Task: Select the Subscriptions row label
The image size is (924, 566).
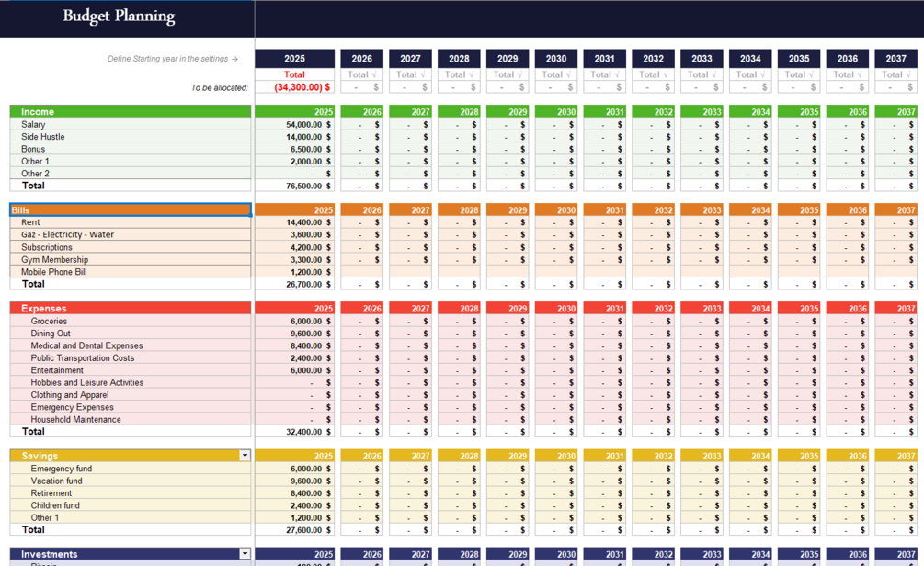Action: [x=47, y=247]
